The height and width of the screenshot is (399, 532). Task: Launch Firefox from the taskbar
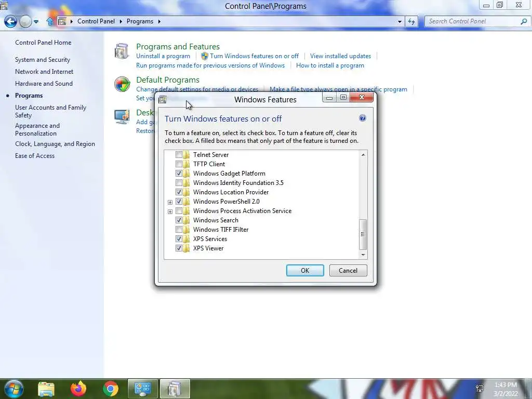(x=78, y=389)
